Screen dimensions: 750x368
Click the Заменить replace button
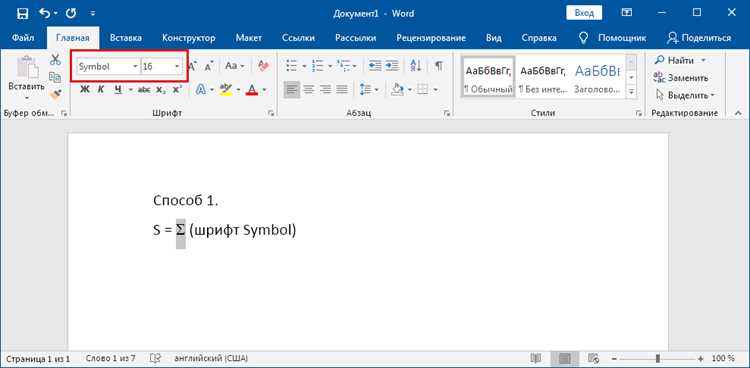pos(681,78)
